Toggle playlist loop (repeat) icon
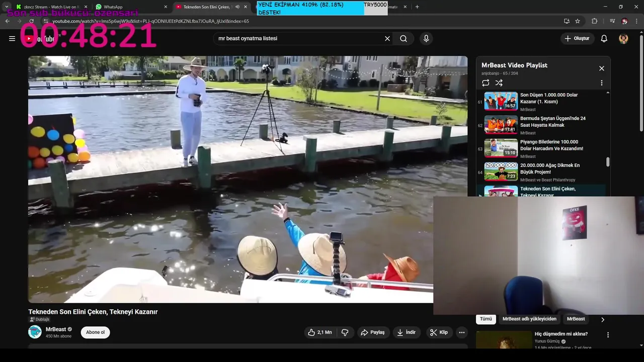644x362 pixels. coord(486,83)
